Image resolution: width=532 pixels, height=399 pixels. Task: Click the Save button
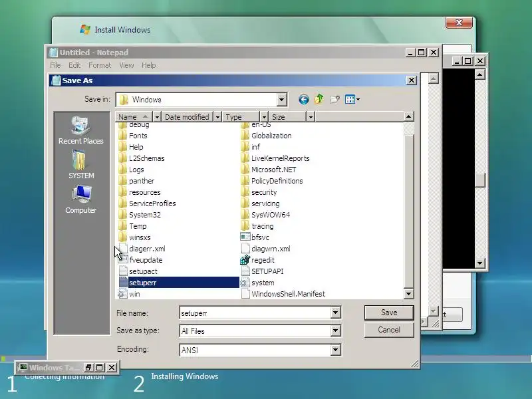pyautogui.click(x=389, y=313)
